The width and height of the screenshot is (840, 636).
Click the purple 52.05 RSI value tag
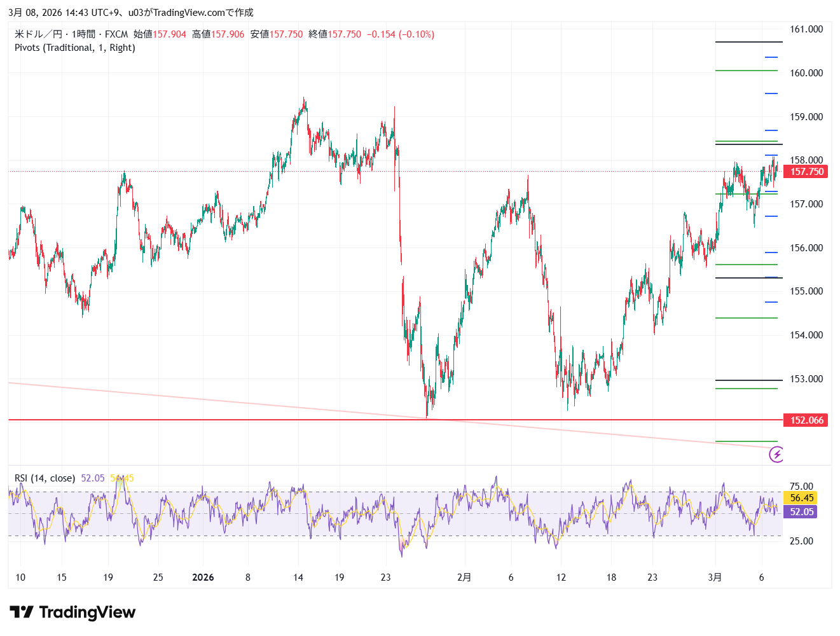(801, 512)
